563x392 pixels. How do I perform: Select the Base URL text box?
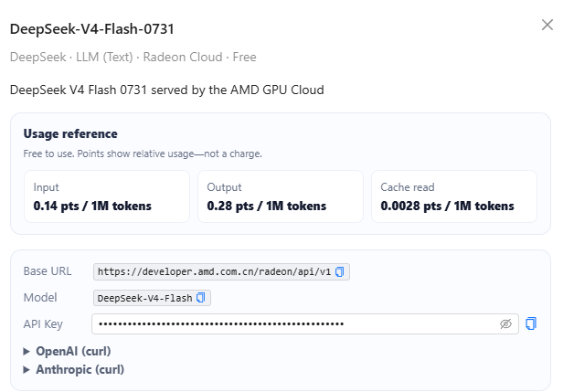coord(221,271)
